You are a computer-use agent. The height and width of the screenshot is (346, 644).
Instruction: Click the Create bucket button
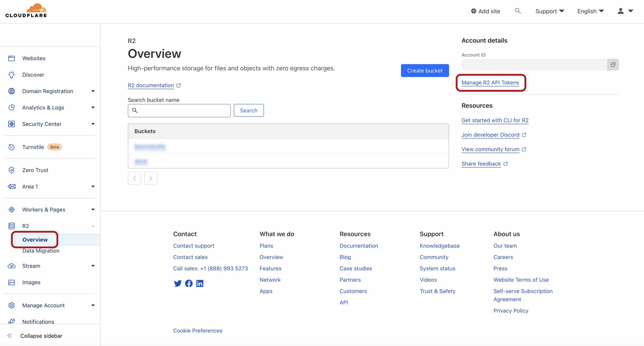point(425,71)
